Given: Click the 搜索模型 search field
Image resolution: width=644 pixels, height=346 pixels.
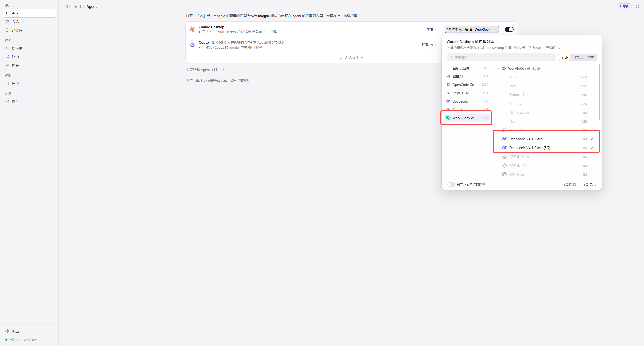Looking at the screenshot, I should pyautogui.click(x=501, y=57).
